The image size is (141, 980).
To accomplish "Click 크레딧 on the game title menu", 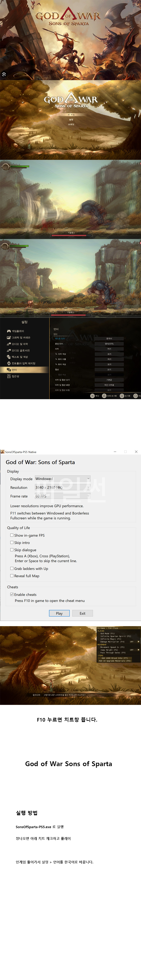I will [71, 124].
